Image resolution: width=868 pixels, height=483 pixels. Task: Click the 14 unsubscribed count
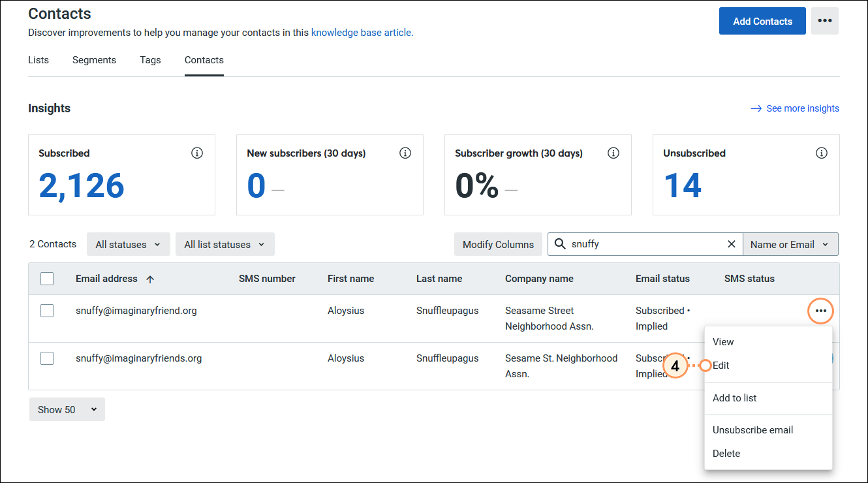pyautogui.click(x=683, y=185)
